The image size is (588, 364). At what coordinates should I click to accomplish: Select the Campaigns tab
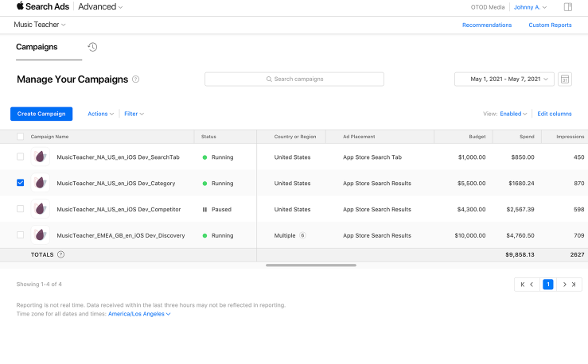(x=37, y=47)
